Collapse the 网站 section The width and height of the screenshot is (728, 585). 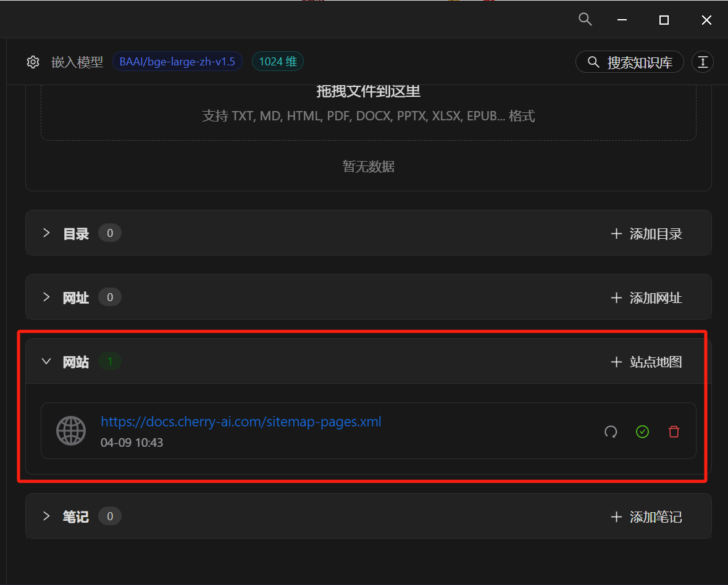[46, 362]
